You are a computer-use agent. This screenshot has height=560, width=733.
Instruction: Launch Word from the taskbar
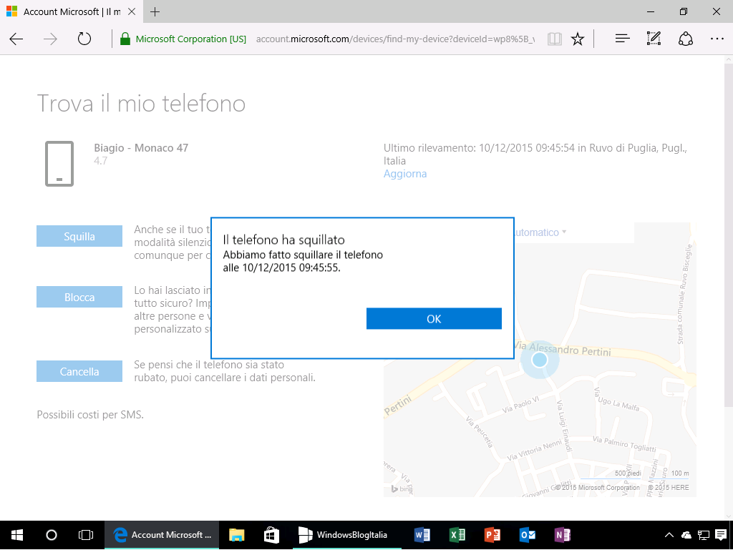coord(422,535)
